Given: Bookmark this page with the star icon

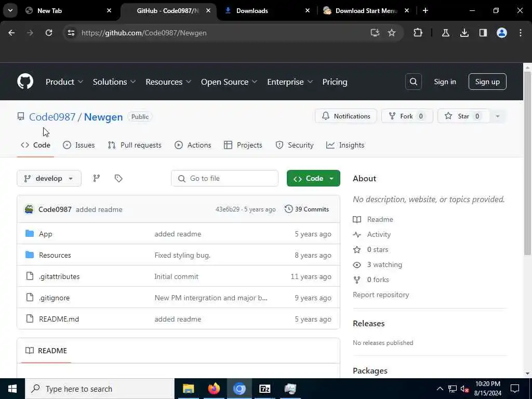Looking at the screenshot, I should tap(392, 33).
